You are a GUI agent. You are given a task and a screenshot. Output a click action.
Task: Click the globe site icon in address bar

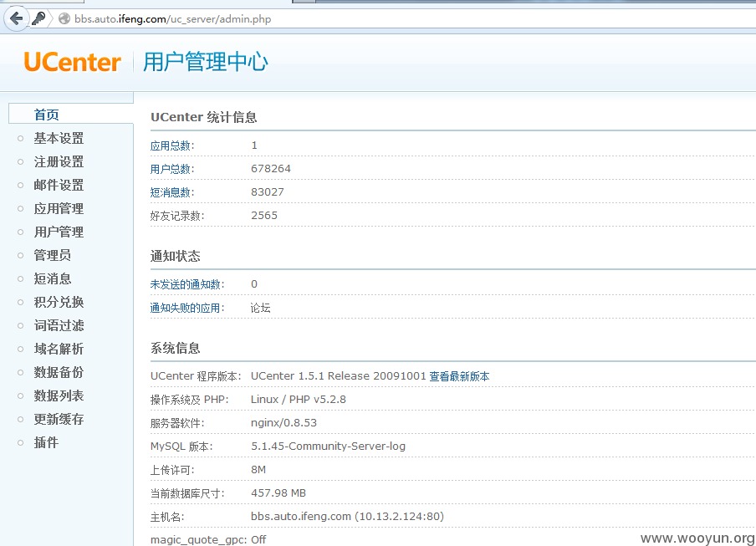pos(64,18)
